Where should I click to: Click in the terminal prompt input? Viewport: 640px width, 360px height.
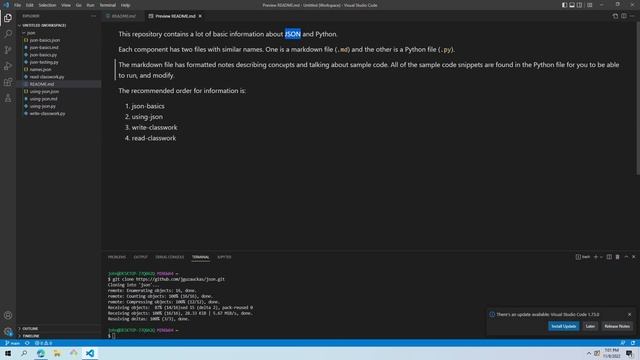tap(113, 336)
